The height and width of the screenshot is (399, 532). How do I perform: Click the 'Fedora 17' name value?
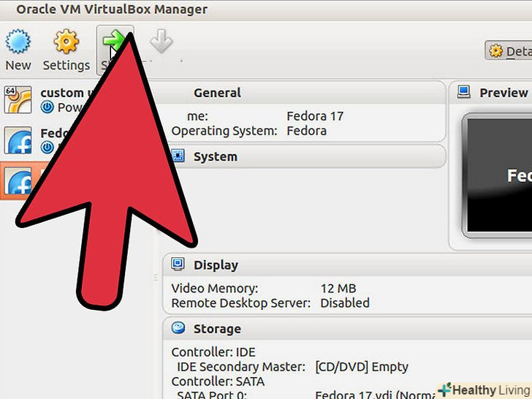tap(315, 116)
